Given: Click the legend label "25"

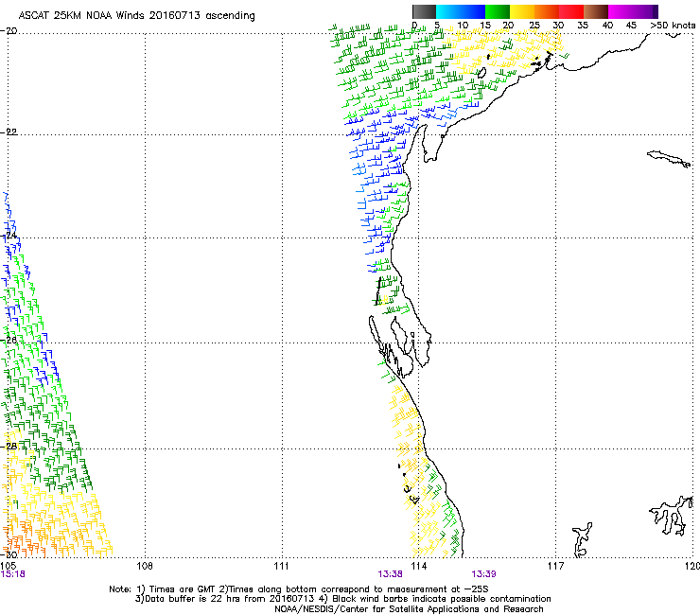Looking at the screenshot, I should point(534,25).
